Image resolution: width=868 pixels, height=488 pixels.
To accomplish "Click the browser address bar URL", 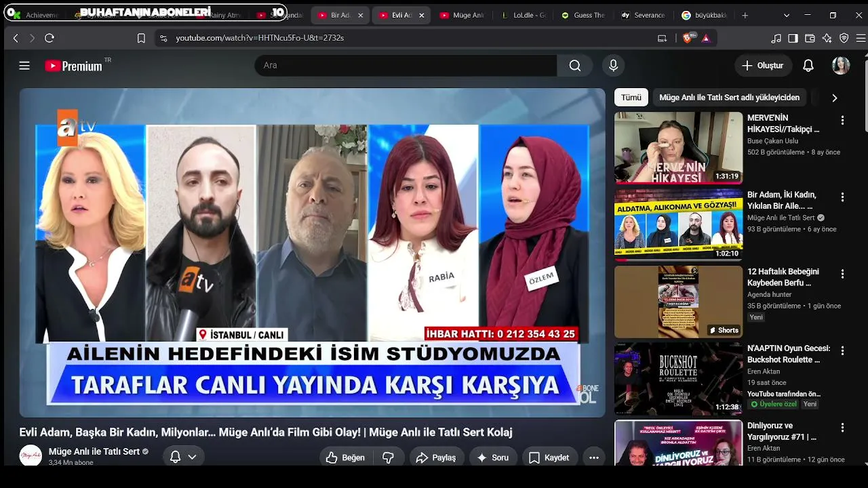I will point(260,39).
